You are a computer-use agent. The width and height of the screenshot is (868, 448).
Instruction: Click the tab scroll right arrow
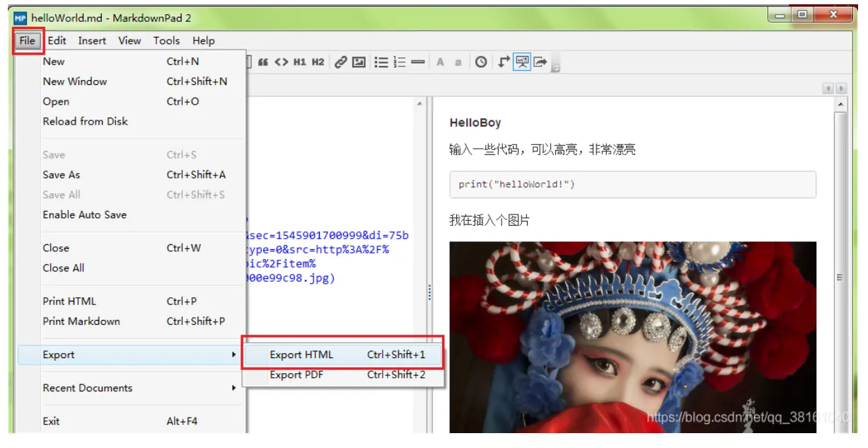841,88
